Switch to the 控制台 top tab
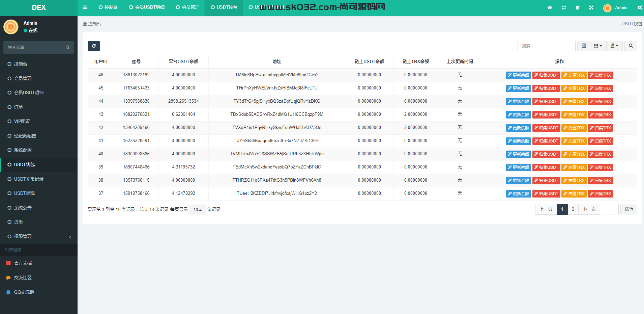 click(108, 7)
